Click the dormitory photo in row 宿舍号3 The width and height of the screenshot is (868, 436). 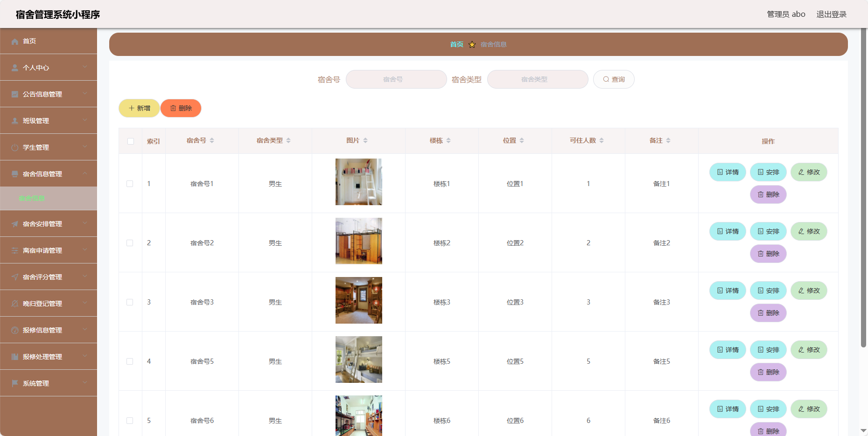pos(359,300)
